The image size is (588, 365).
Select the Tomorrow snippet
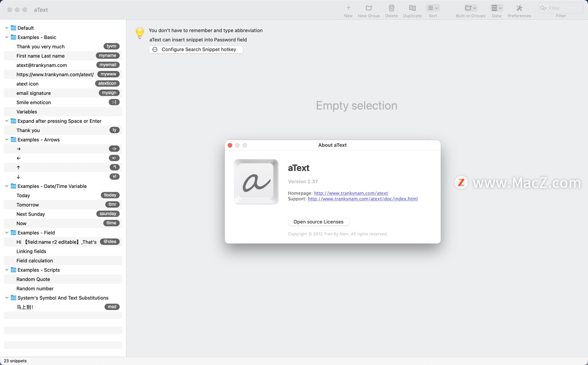tap(63, 205)
